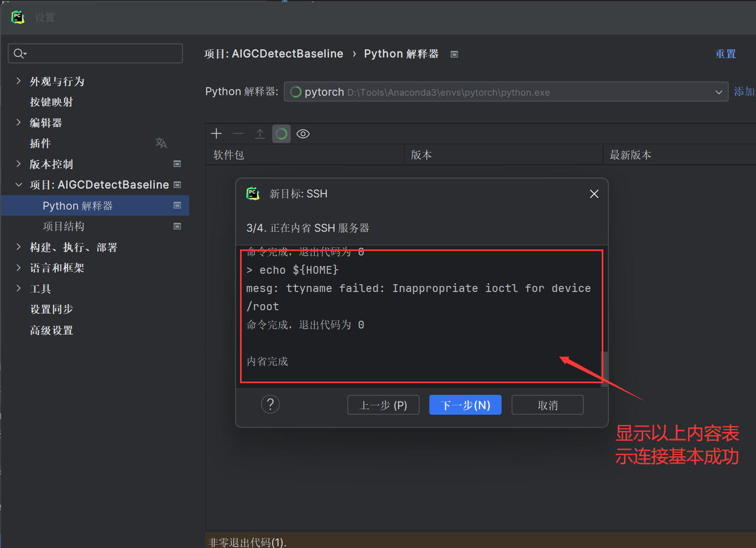Collapse the 项目: AIGCDetectBaseline section
756x548 pixels.
[18, 184]
